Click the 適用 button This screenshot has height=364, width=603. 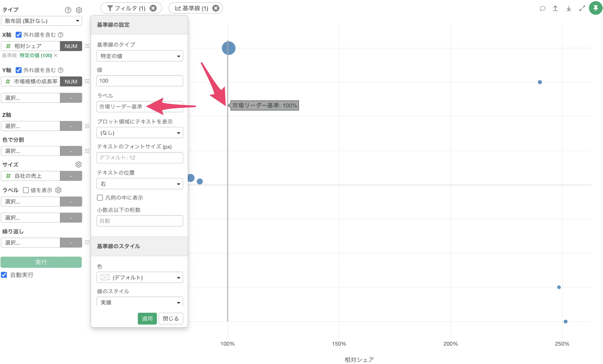[x=147, y=318]
